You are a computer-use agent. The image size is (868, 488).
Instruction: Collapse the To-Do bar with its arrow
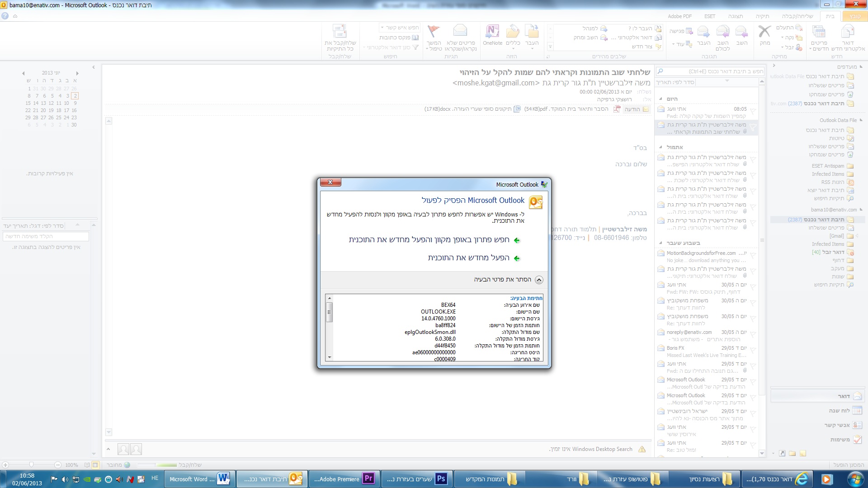click(x=94, y=67)
